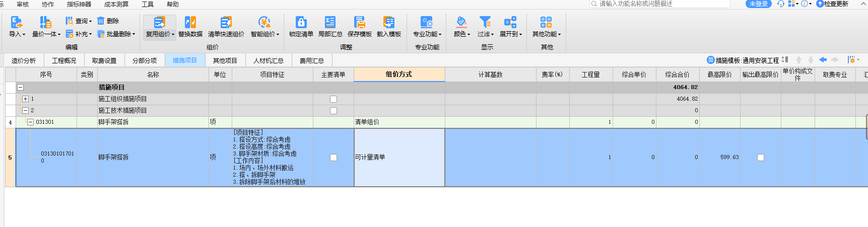Collapse the 031301 脚手架搭拆 row
Screen dimensions: 868x227
click(x=30, y=122)
